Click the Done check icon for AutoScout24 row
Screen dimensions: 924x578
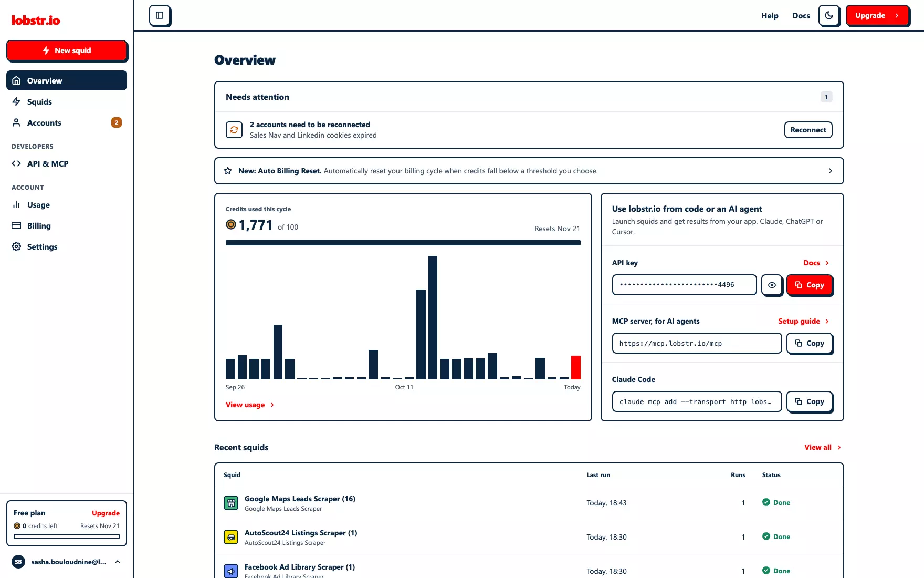tap(766, 536)
